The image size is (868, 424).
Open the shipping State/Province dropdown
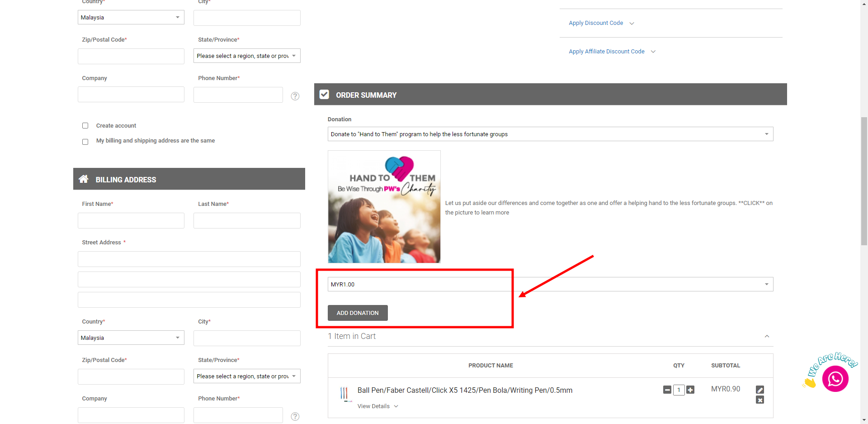coord(247,56)
